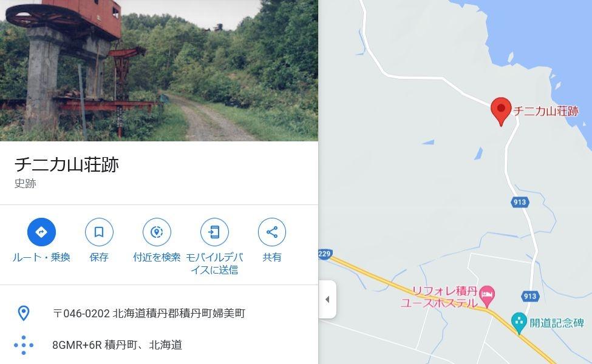Screen dimensions: 592x364
Task: Click the blue directions (ルート・乗換) icon
Action: 41,232
